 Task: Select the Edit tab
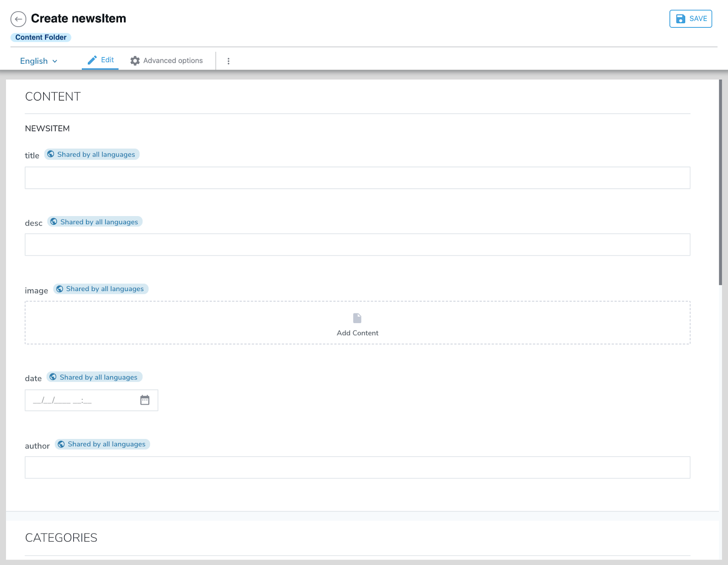tap(101, 60)
